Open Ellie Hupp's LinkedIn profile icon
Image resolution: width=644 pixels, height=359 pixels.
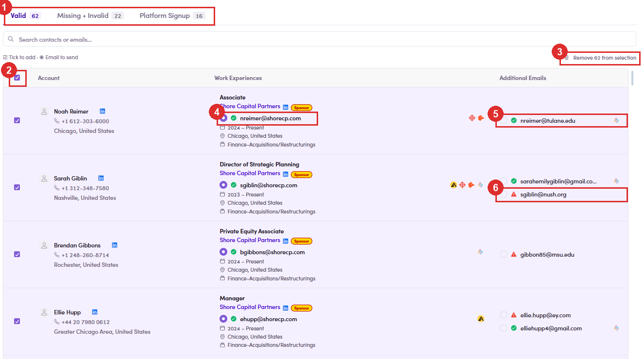click(95, 312)
